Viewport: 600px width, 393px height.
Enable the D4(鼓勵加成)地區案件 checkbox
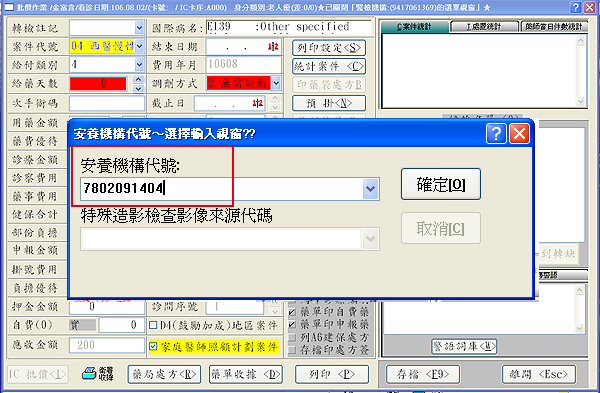[x=153, y=325]
